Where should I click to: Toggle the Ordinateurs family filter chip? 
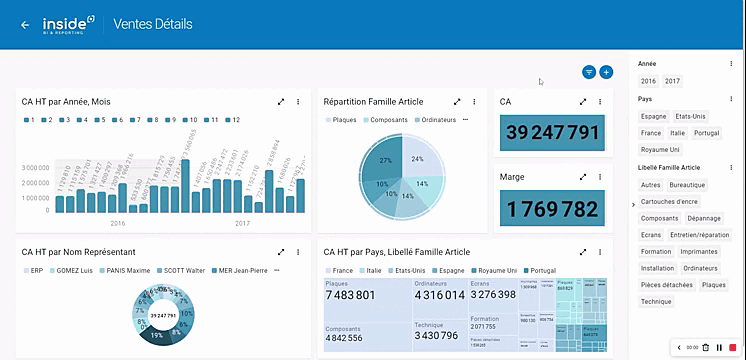(x=700, y=268)
